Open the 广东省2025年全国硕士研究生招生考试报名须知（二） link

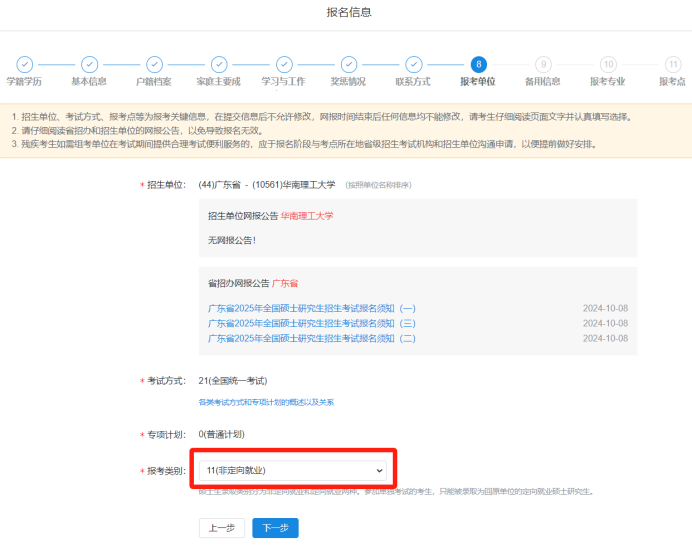point(312,338)
